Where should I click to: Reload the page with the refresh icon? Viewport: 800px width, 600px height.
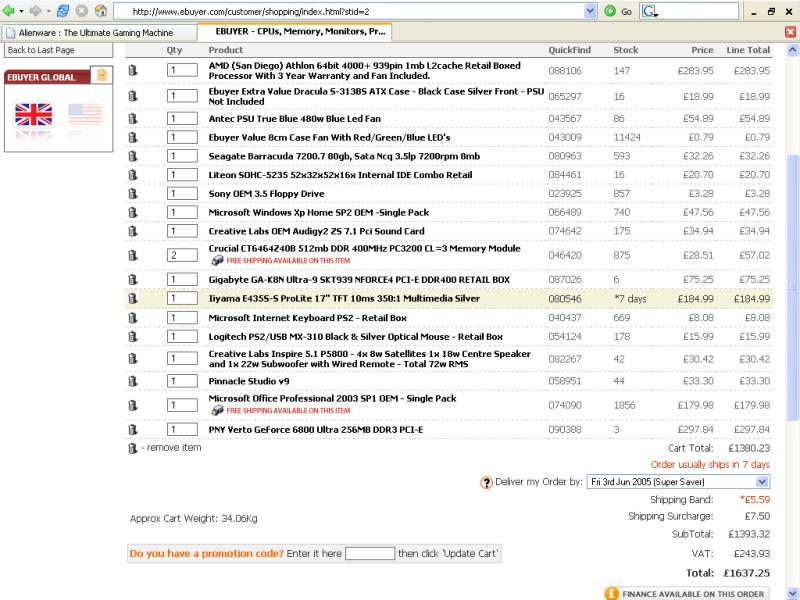click(x=61, y=11)
